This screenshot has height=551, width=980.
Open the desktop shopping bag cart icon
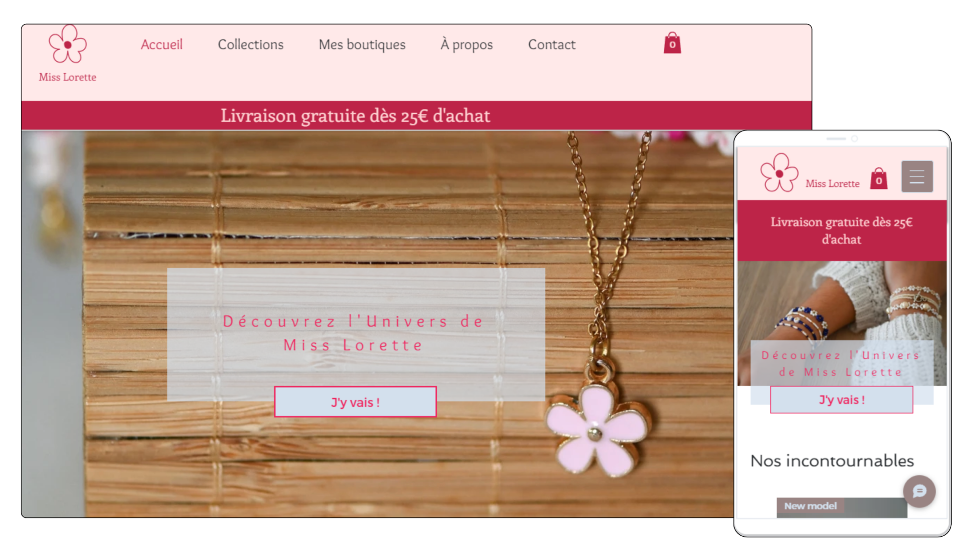tap(672, 44)
